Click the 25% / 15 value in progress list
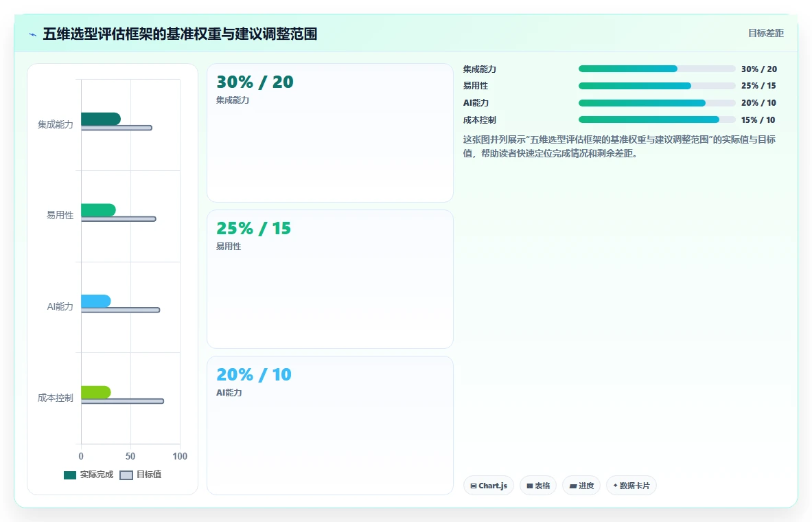812x522 pixels. pos(758,86)
